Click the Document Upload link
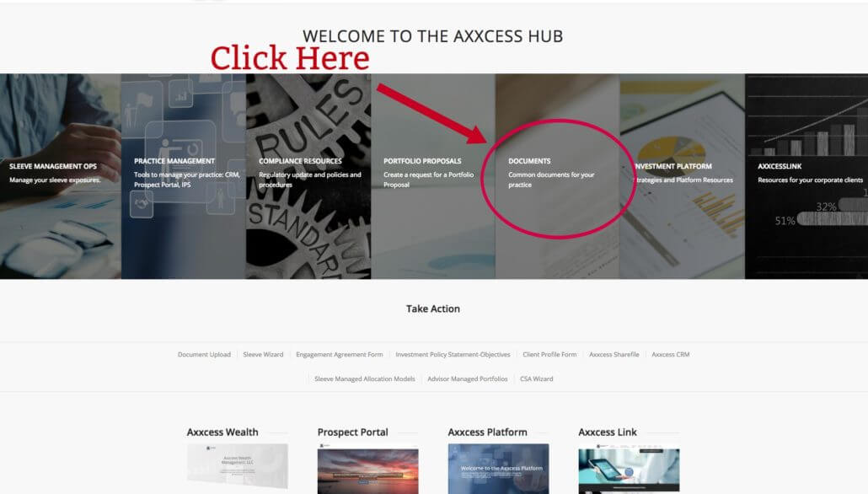The width and height of the screenshot is (868, 494). click(x=204, y=354)
